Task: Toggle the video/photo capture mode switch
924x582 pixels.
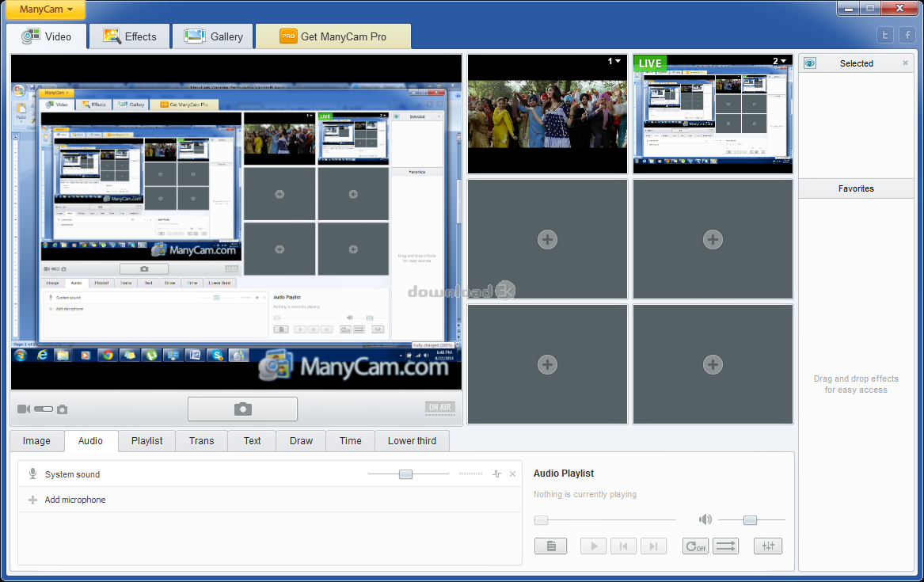Action: (x=43, y=409)
